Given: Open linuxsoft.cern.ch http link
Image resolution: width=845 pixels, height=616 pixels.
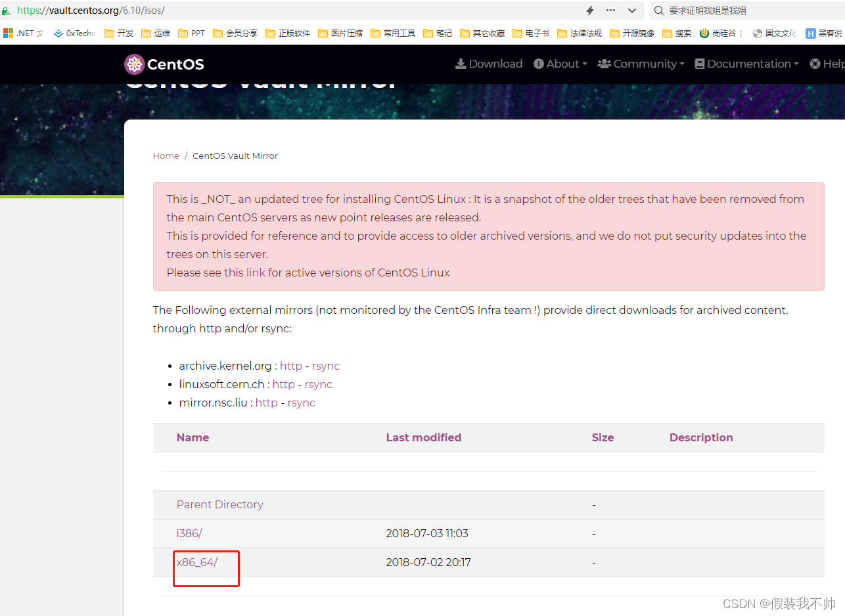Looking at the screenshot, I should [x=284, y=384].
